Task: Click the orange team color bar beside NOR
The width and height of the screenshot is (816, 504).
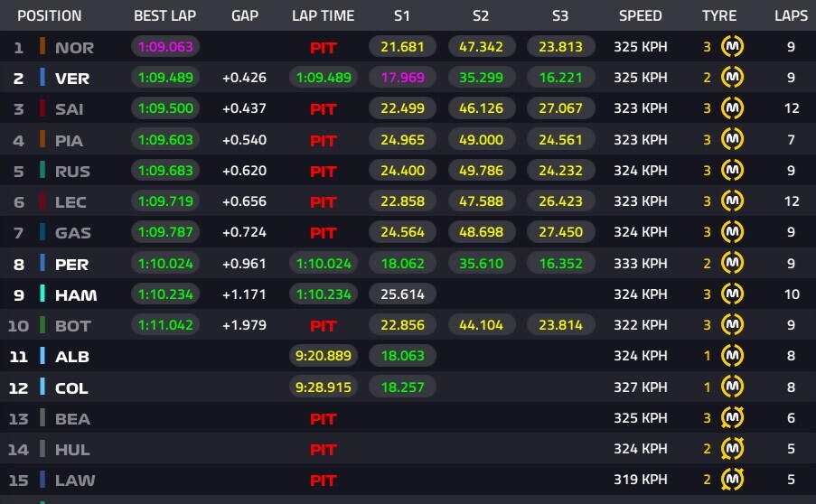Action: point(42,47)
